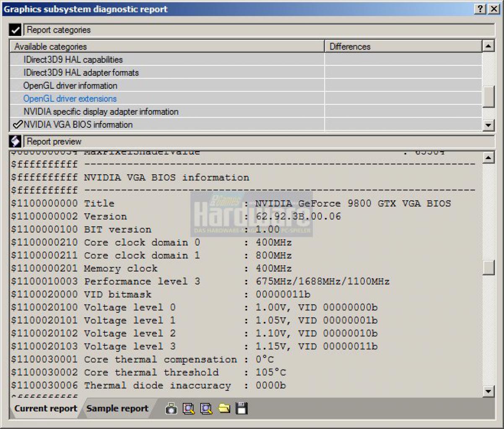Switch to the Sample report tab
Image resolution: width=504 pixels, height=429 pixels.
click(117, 408)
